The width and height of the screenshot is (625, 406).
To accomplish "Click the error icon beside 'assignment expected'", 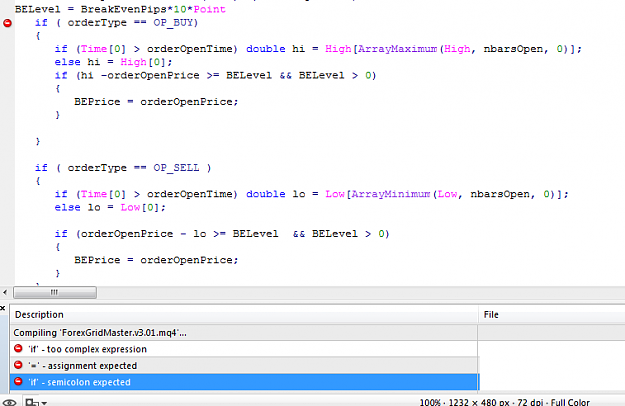I will point(18,365).
